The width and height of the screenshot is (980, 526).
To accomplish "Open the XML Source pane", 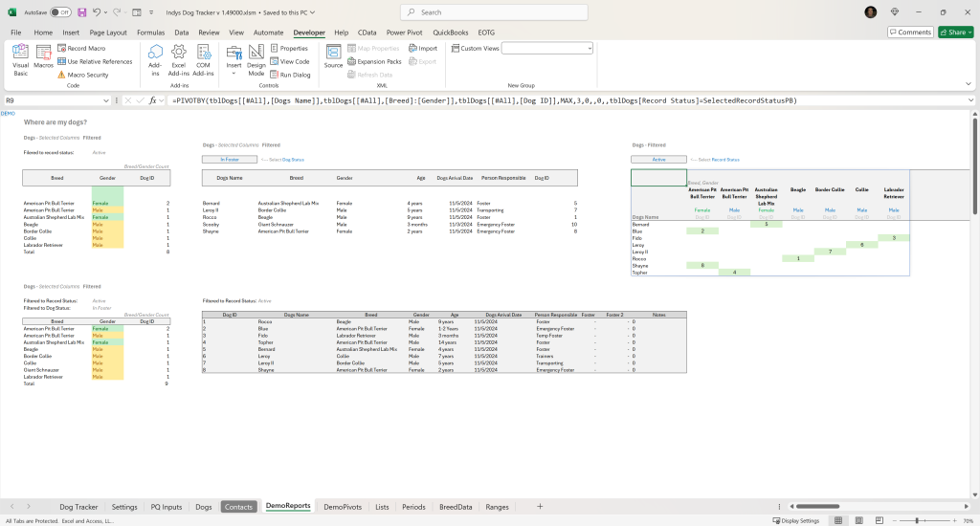I will (x=333, y=56).
